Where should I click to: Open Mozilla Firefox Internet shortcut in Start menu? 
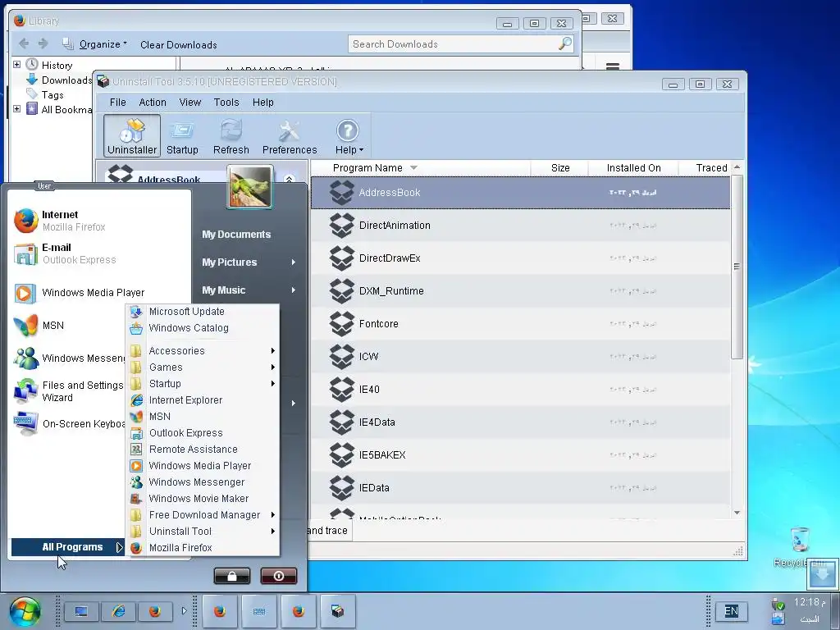[x=99, y=220]
